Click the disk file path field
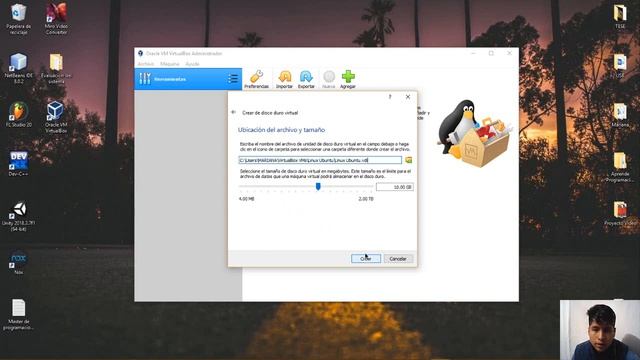640x360 pixels. click(320, 160)
